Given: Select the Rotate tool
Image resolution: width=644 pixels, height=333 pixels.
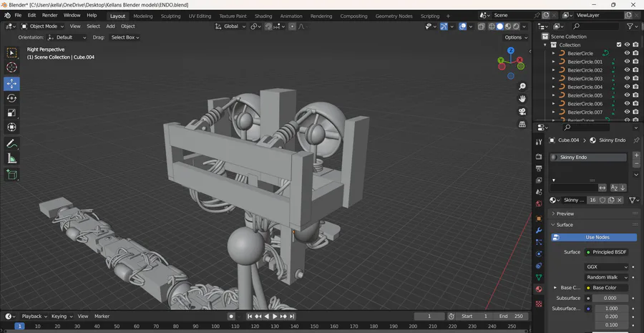Looking at the screenshot, I should 11,98.
